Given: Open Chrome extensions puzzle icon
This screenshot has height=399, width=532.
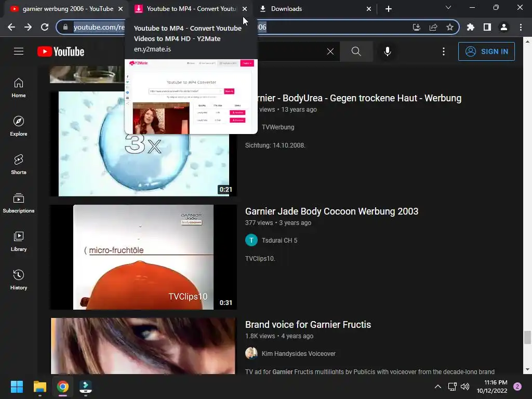Looking at the screenshot, I should click(x=470, y=27).
